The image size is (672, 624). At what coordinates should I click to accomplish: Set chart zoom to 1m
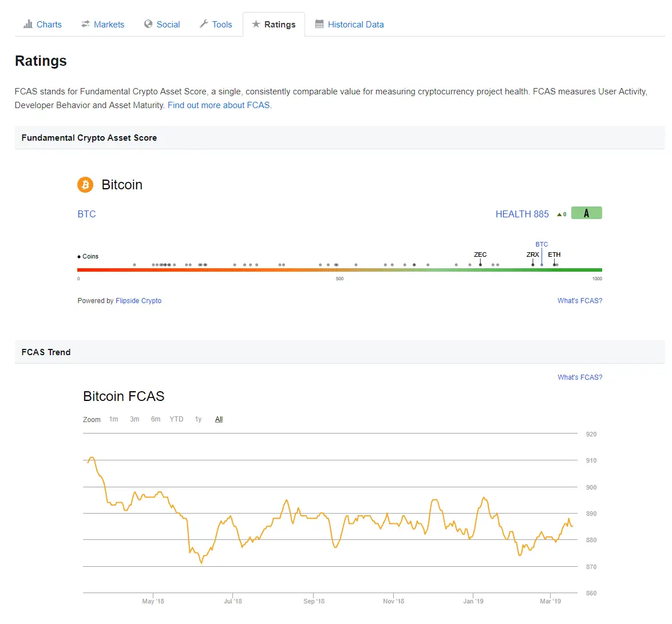tap(113, 419)
